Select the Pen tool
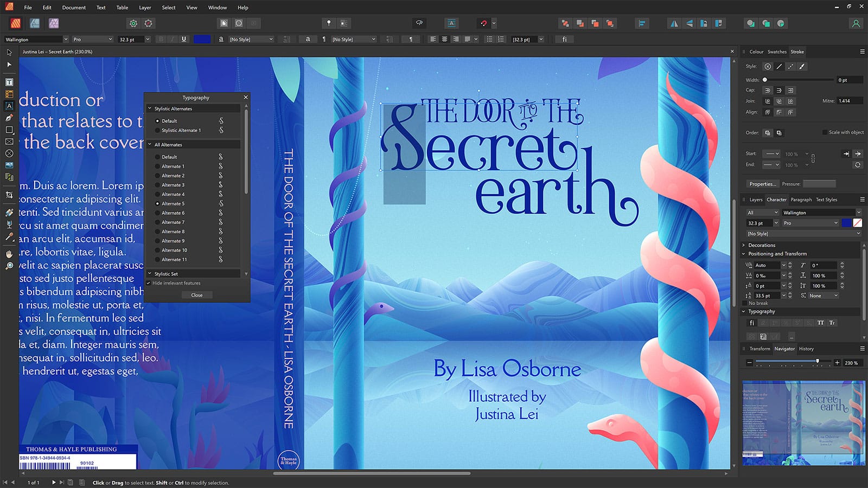868x488 pixels. [x=9, y=119]
